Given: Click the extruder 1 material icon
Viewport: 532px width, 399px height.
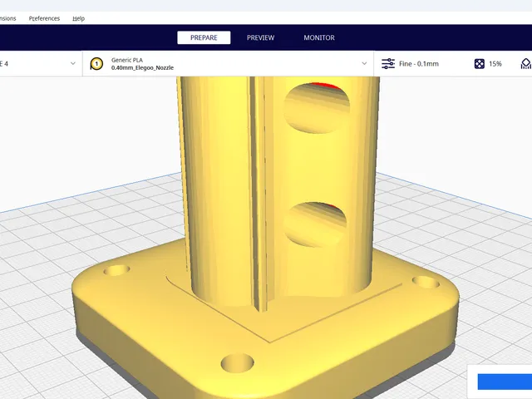Looking at the screenshot, I should [x=96, y=64].
